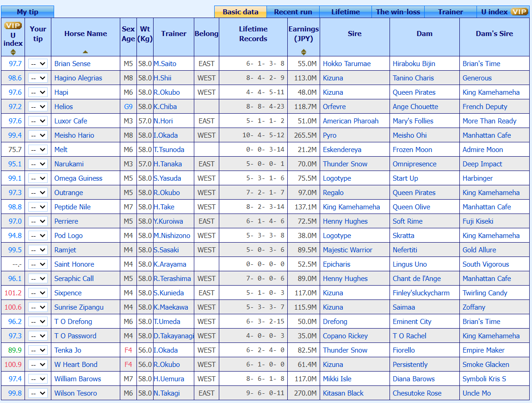Open tip dropdown for Hapi
Image resolution: width=532 pixels, height=403 pixels.
(37, 92)
